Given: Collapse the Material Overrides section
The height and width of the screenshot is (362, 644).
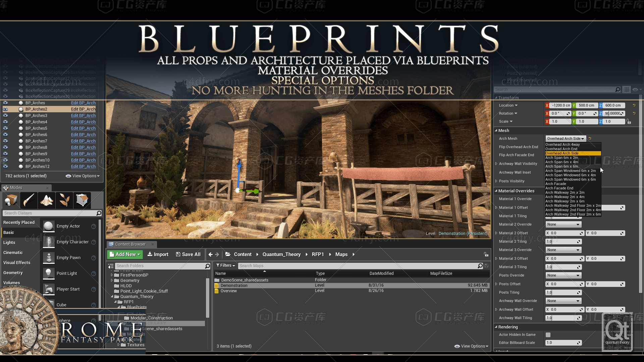Looking at the screenshot, I should coord(496,191).
